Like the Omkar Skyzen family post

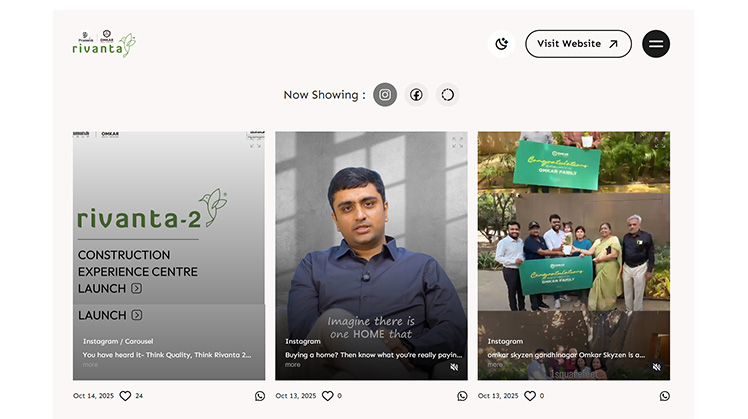pos(529,396)
